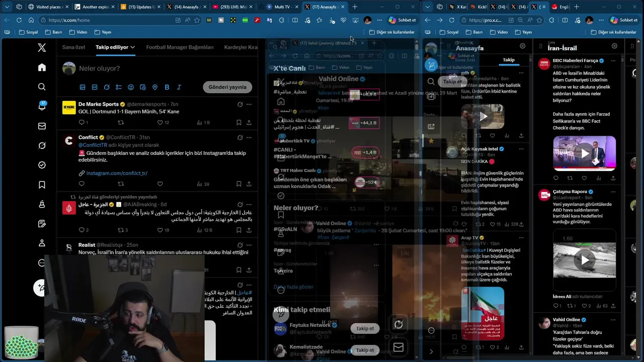The image size is (644, 362).
Task: Expand Takip ediliyor timeline dropdown
Action: [133, 47]
